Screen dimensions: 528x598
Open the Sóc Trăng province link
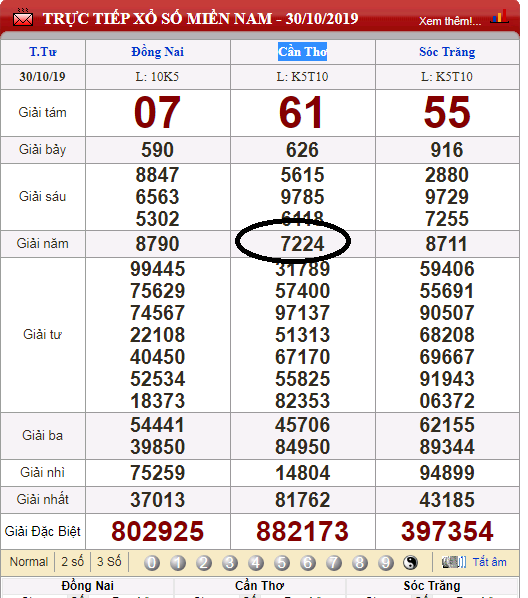[447, 51]
